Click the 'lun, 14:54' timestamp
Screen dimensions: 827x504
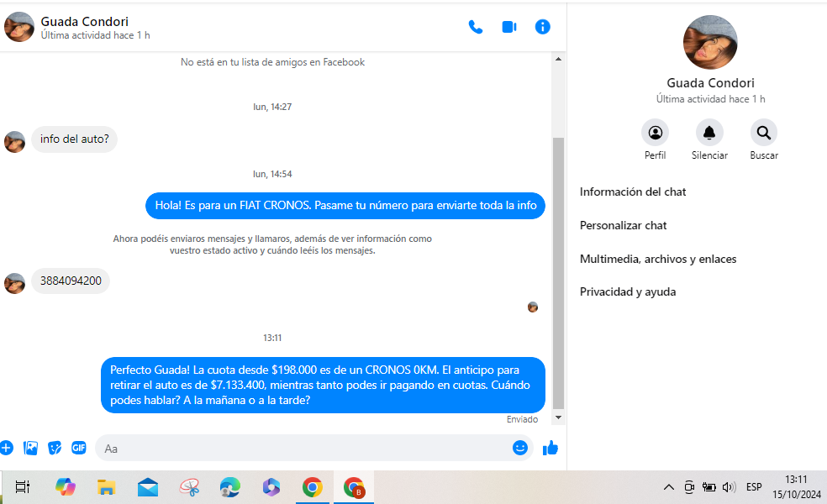[272, 174]
